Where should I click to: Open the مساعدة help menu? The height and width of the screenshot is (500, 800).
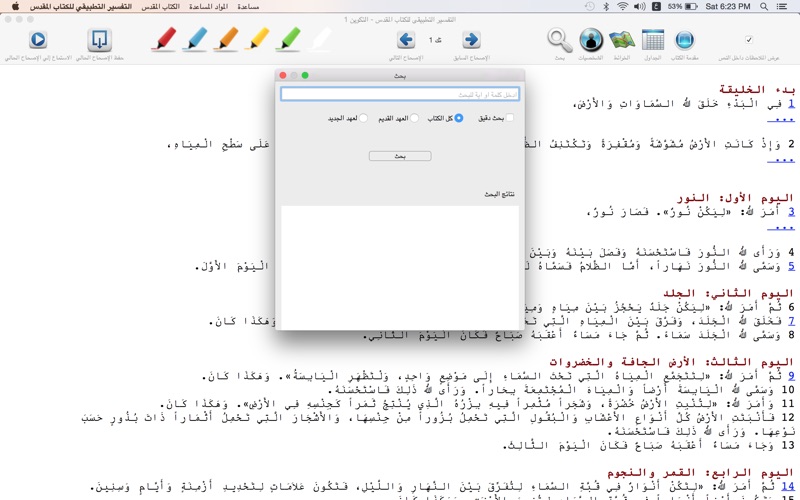(x=248, y=7)
